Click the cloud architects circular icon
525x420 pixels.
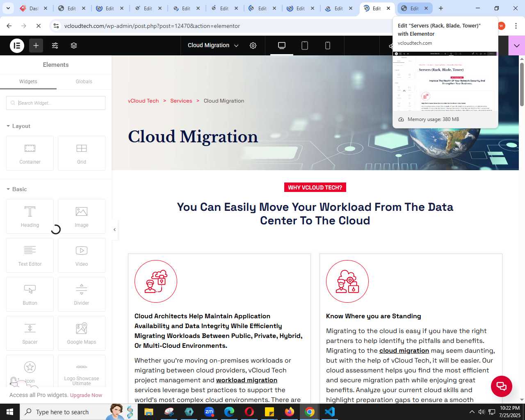pyautogui.click(x=156, y=281)
